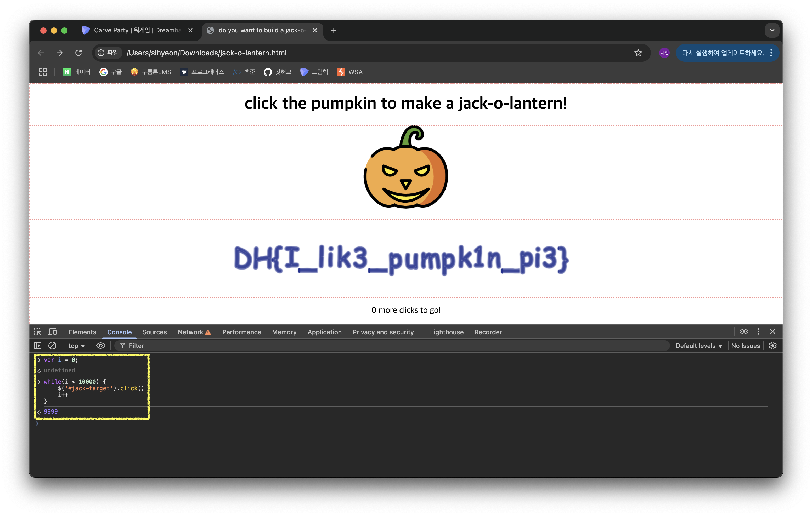Click the inspect element picker icon

click(38, 332)
